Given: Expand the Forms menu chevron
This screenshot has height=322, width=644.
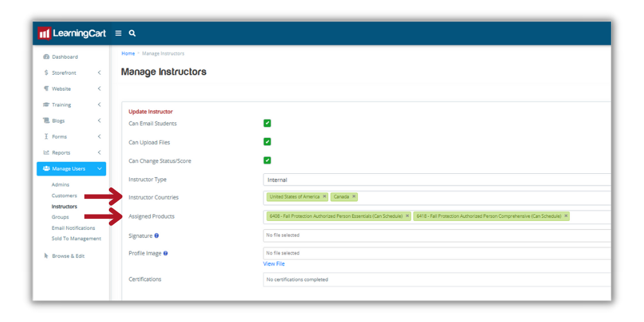Looking at the screenshot, I should pos(99,137).
